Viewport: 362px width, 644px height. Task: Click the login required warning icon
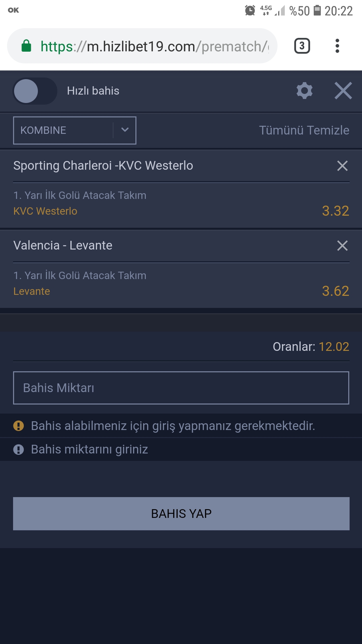pyautogui.click(x=18, y=426)
